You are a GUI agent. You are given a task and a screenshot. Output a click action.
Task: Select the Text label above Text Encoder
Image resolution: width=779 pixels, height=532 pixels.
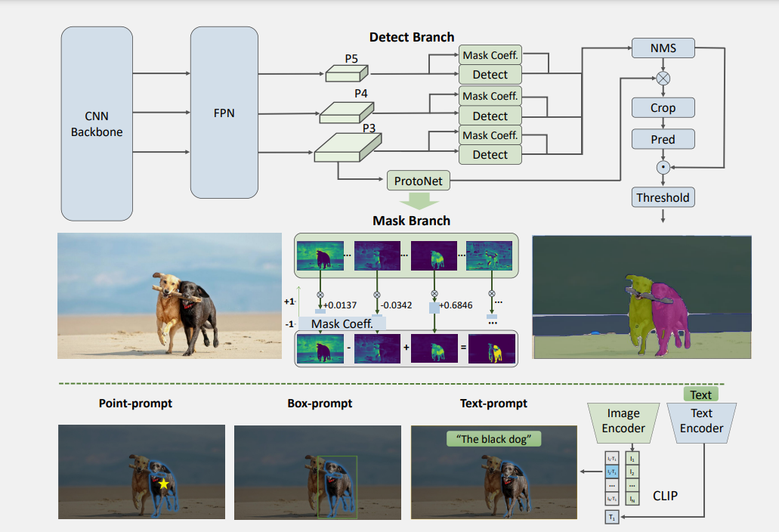[701, 394]
